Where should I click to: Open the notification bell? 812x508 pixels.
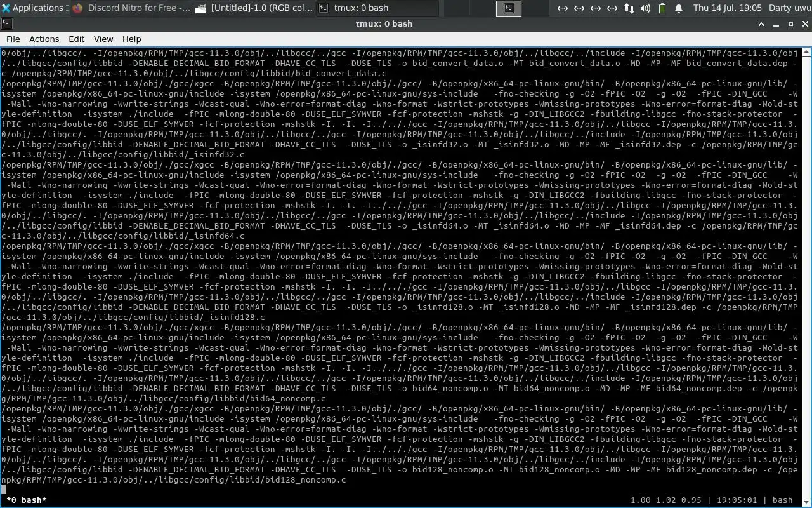[678, 8]
